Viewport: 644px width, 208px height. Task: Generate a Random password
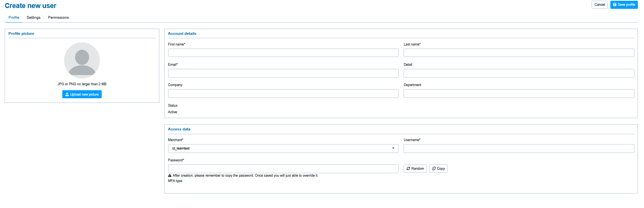[x=415, y=169]
